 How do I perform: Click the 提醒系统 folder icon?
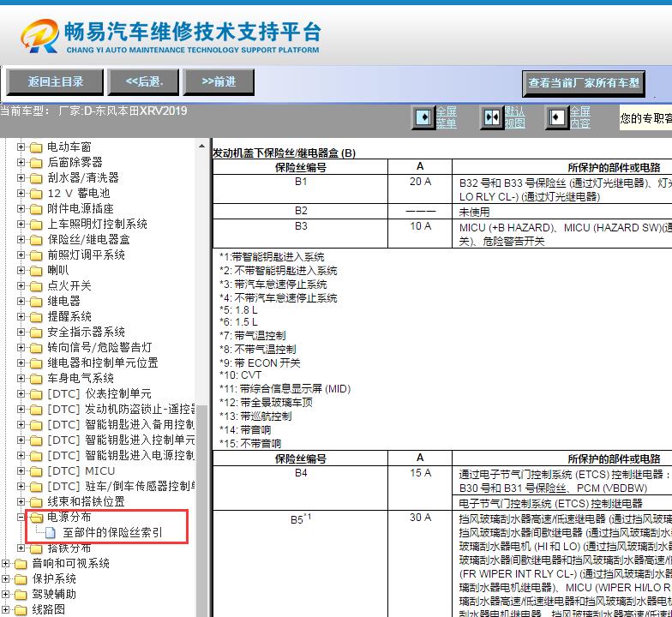(36, 317)
